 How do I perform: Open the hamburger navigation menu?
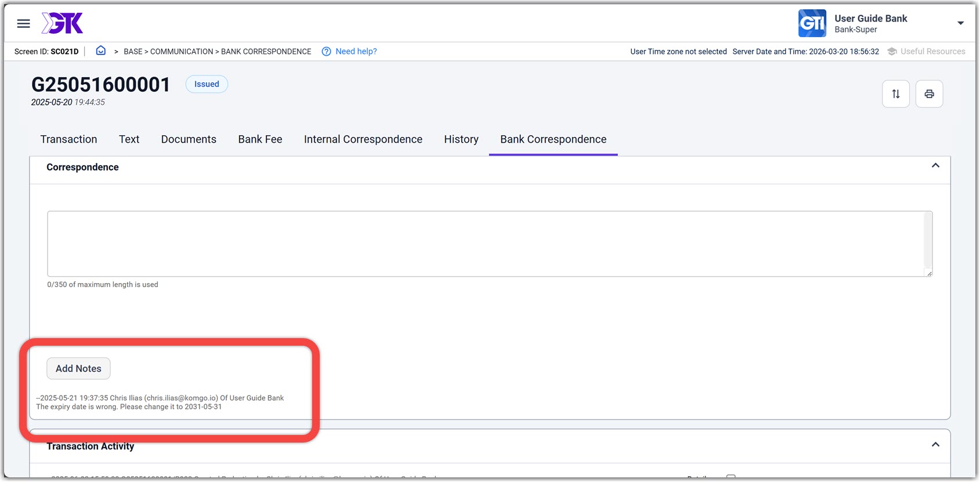pyautogui.click(x=23, y=24)
